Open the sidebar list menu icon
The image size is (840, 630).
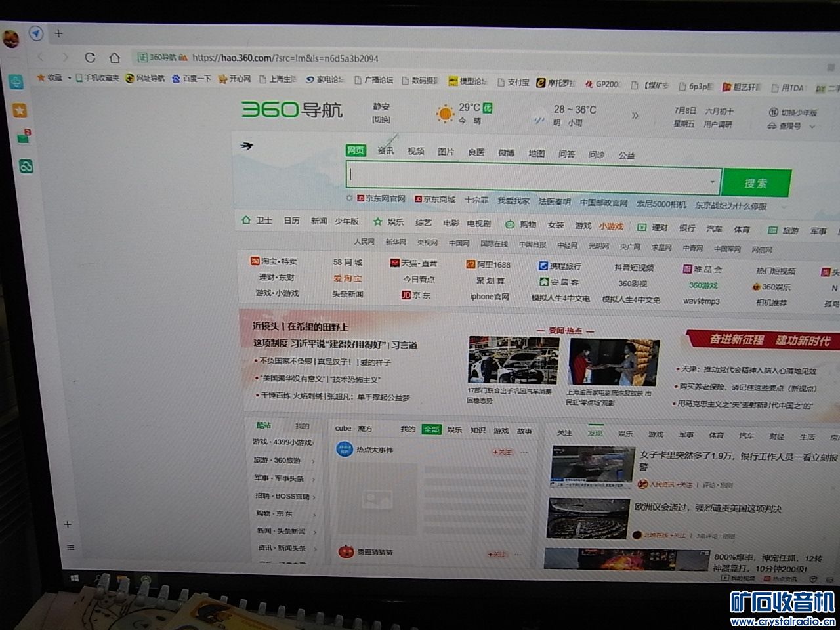(x=71, y=547)
